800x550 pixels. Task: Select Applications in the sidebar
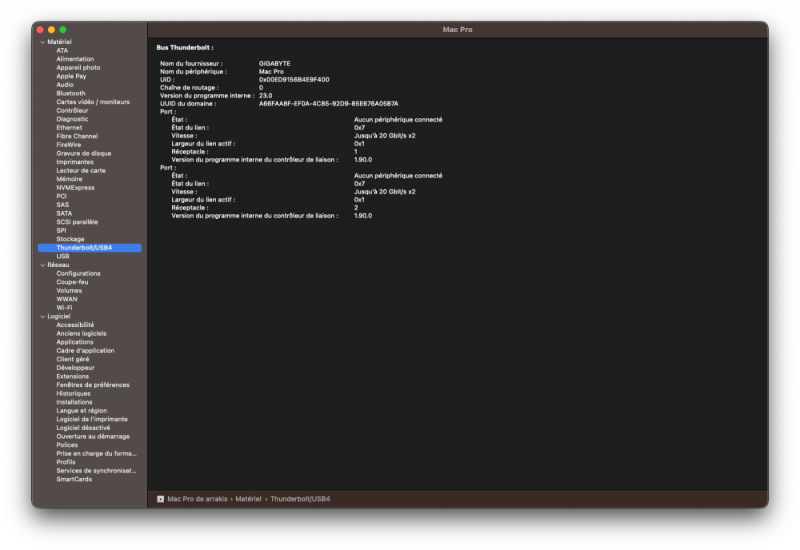tap(74, 342)
